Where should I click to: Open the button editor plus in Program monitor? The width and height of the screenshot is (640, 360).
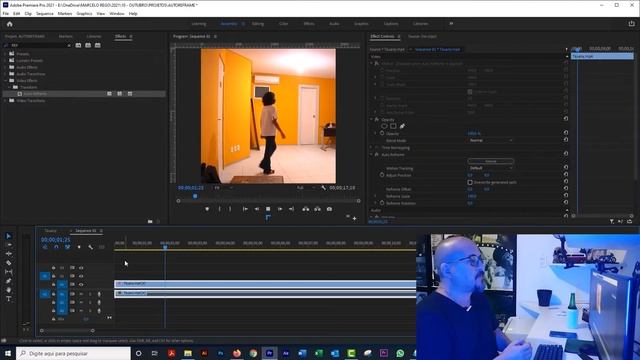click(354, 218)
